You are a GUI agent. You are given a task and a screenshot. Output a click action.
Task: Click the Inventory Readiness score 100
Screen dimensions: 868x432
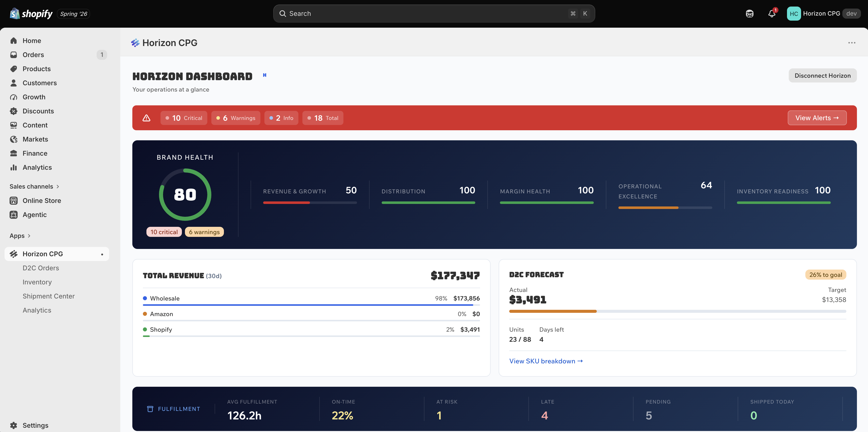tap(822, 190)
